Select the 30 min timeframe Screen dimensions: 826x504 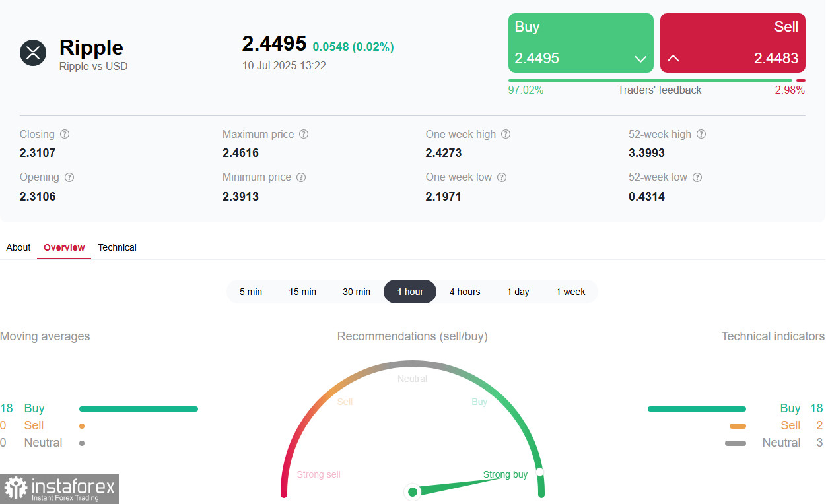(357, 292)
